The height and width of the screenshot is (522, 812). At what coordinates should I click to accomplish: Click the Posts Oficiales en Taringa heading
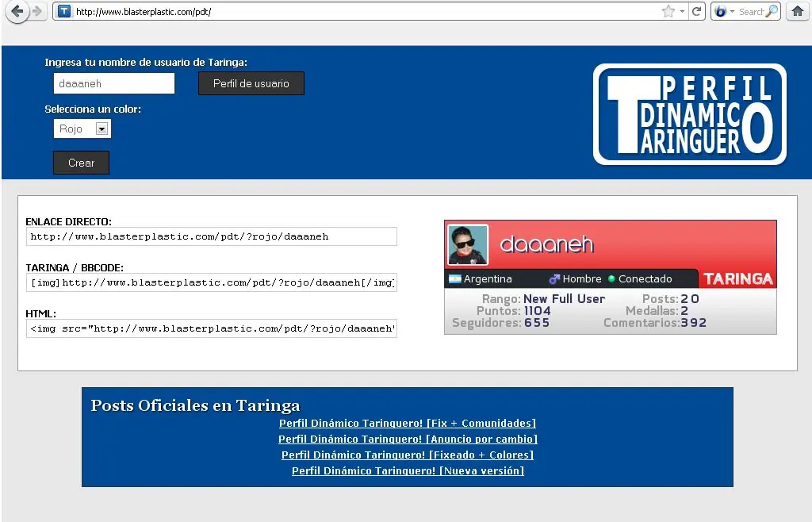(x=195, y=405)
